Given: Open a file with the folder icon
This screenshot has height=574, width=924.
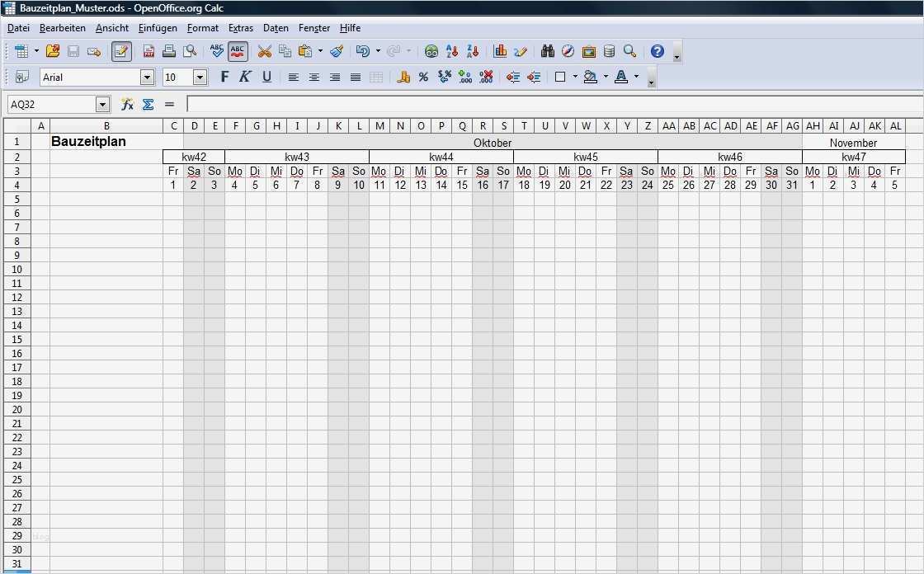Looking at the screenshot, I should tap(53, 51).
